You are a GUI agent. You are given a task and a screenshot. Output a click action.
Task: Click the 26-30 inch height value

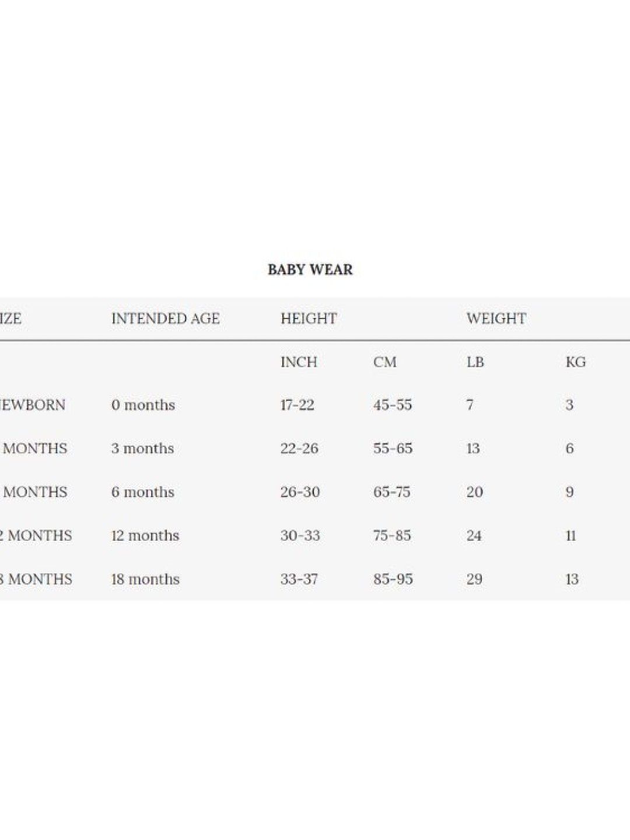pos(300,492)
